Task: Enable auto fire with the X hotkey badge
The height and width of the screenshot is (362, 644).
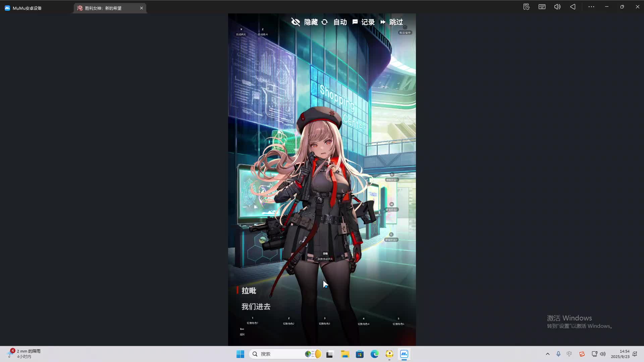Action: pos(241,32)
